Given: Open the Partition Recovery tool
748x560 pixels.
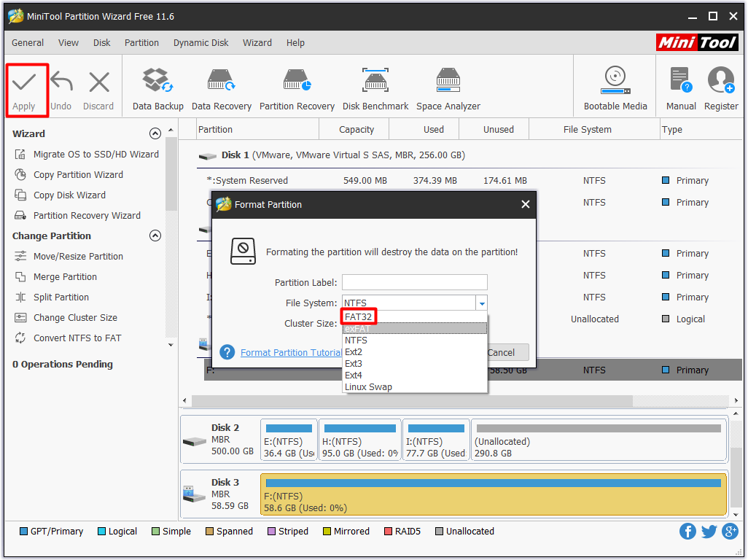Looking at the screenshot, I should 297,80.
